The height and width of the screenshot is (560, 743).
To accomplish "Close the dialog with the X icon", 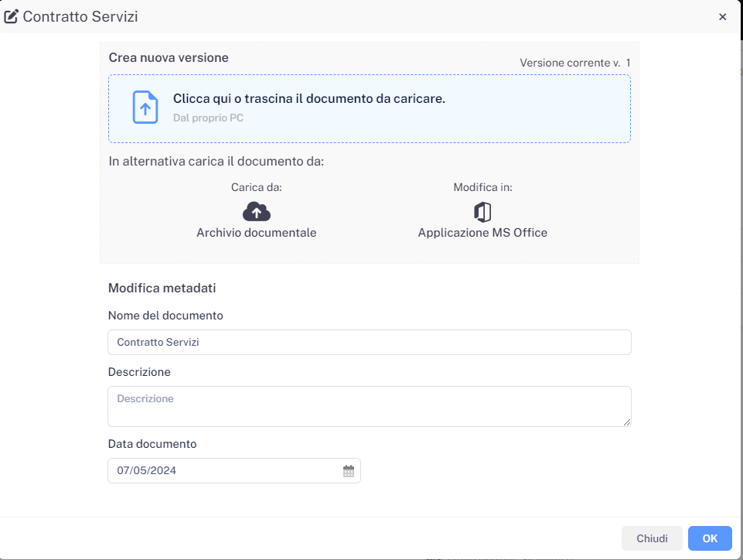I will [722, 17].
